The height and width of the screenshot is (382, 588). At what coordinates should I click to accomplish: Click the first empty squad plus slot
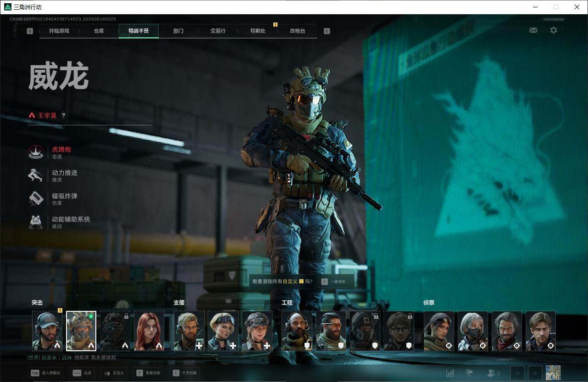pyautogui.click(x=517, y=373)
